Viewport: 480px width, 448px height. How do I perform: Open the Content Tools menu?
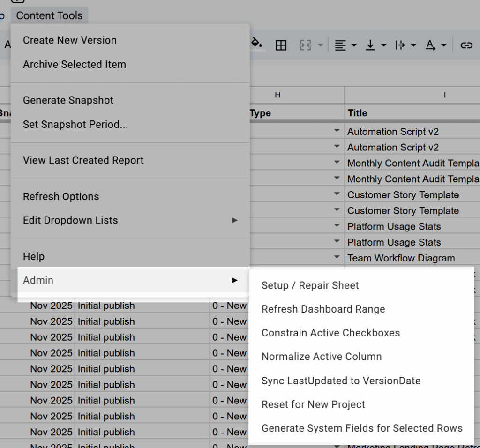tap(49, 15)
